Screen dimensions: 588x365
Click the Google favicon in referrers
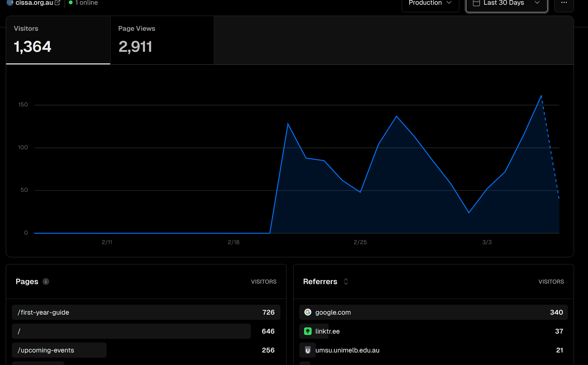308,312
